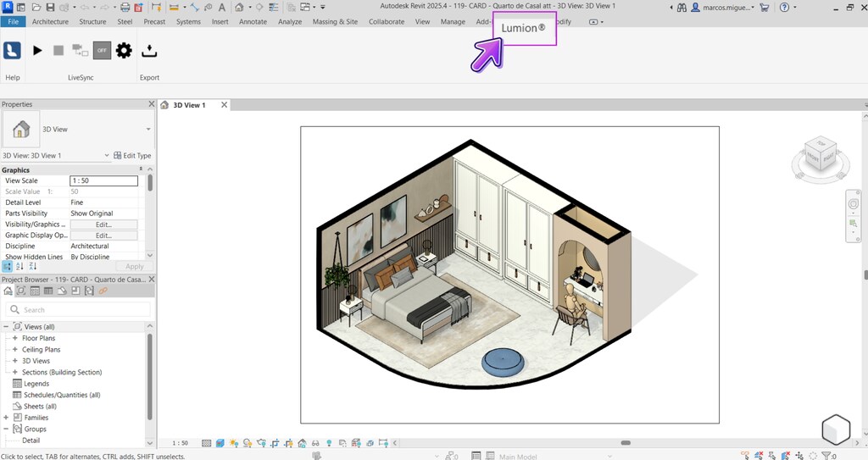The height and width of the screenshot is (460, 868).
Task: Click the Print icon in quick access toolbar
Action: (x=125, y=7)
